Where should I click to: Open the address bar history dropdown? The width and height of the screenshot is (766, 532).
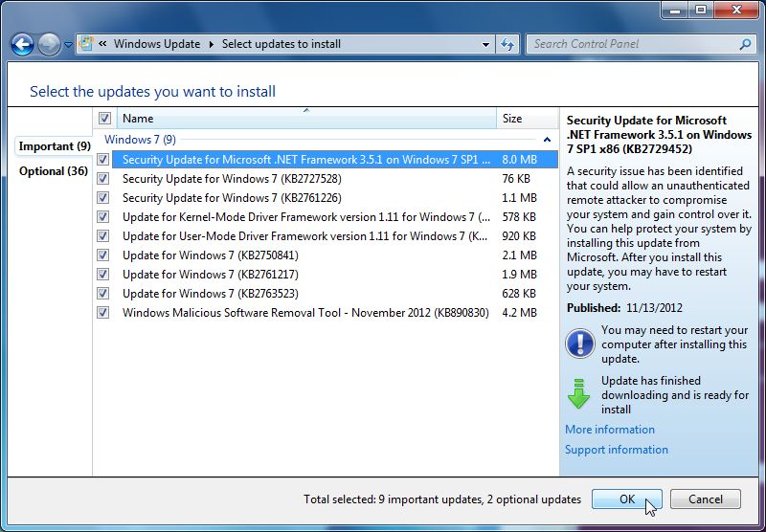485,44
